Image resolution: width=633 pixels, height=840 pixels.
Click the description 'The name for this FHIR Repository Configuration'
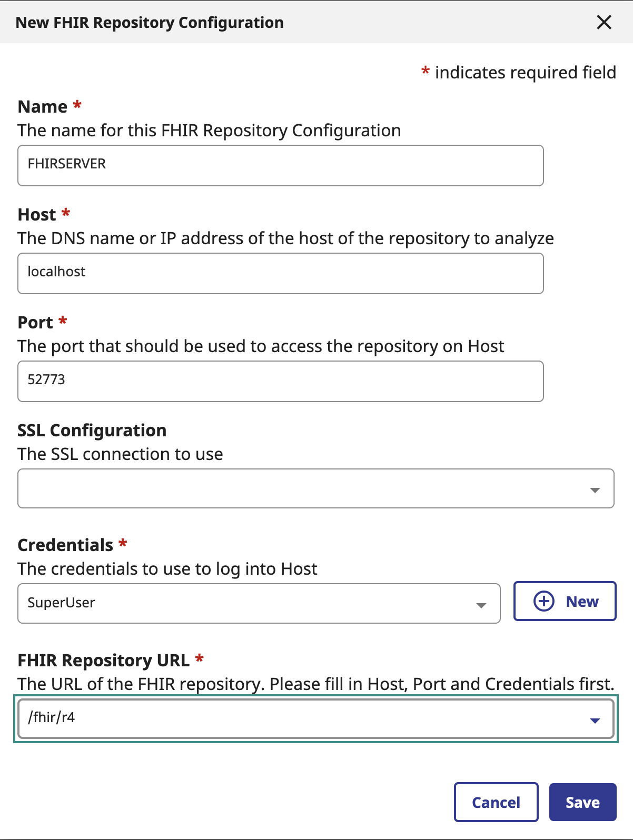click(x=209, y=130)
